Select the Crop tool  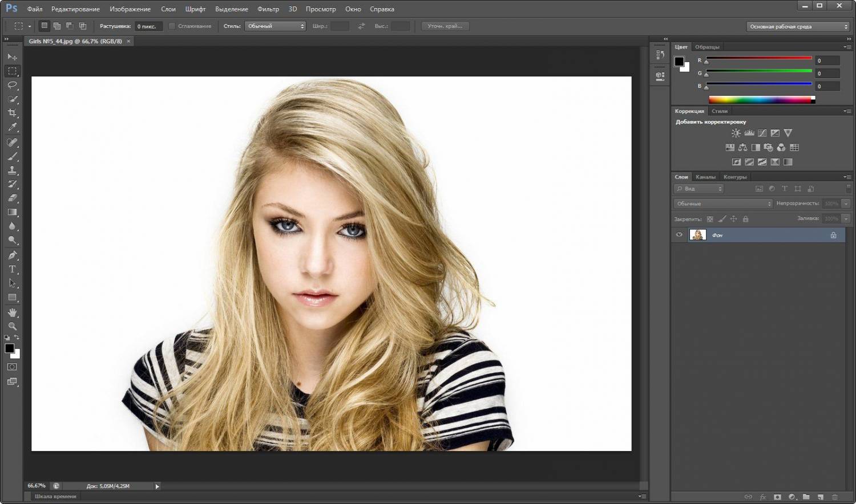(12, 113)
